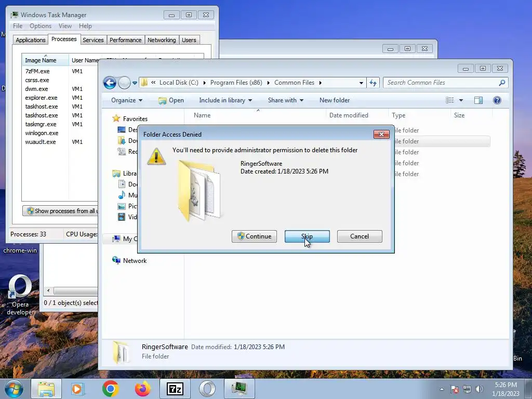Switch to Applications tab in Task Manager
The height and width of the screenshot is (399, 532).
(31, 40)
